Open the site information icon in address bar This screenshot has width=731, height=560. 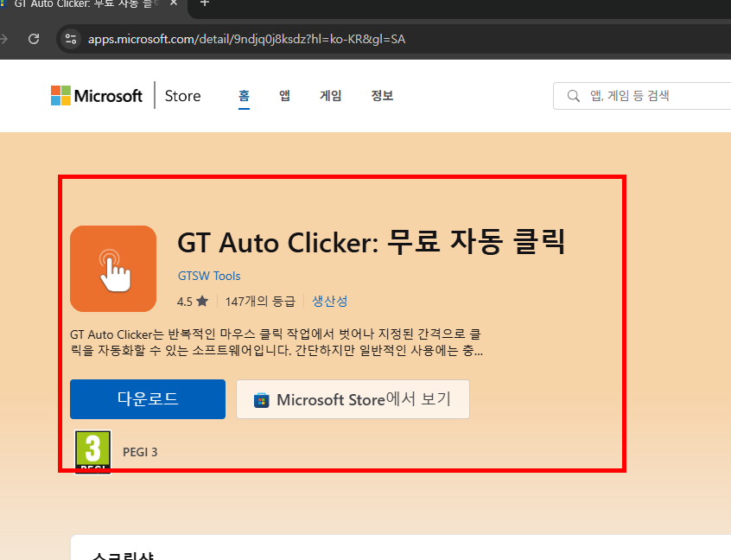point(71,39)
